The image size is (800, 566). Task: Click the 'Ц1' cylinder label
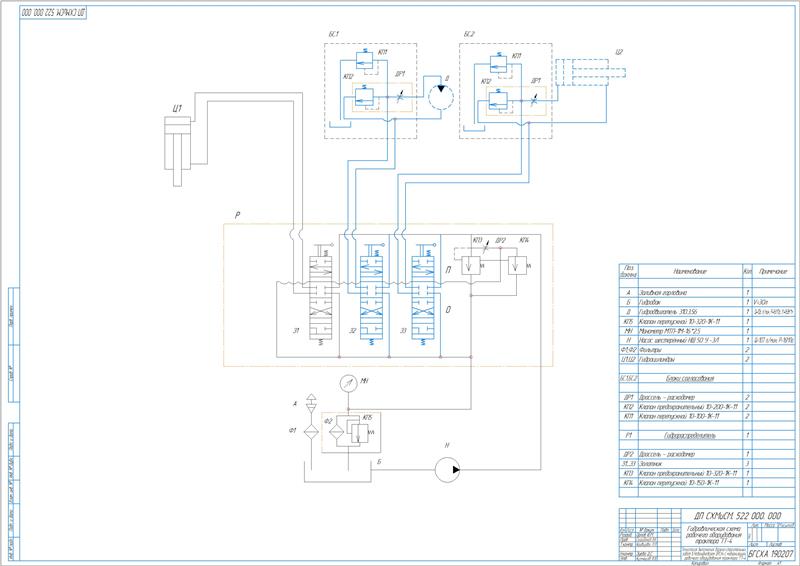(178, 108)
